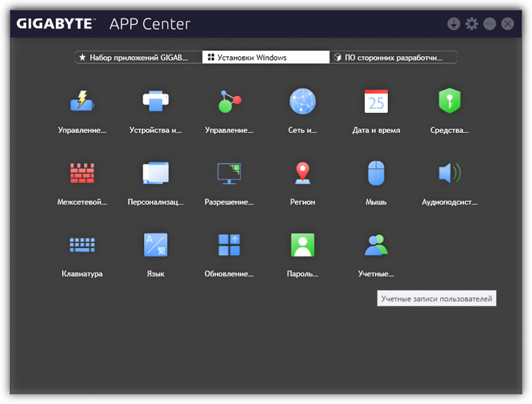The height and width of the screenshot is (404, 532).
Task: Open the Keyboard settings icon
Action: [x=81, y=244]
